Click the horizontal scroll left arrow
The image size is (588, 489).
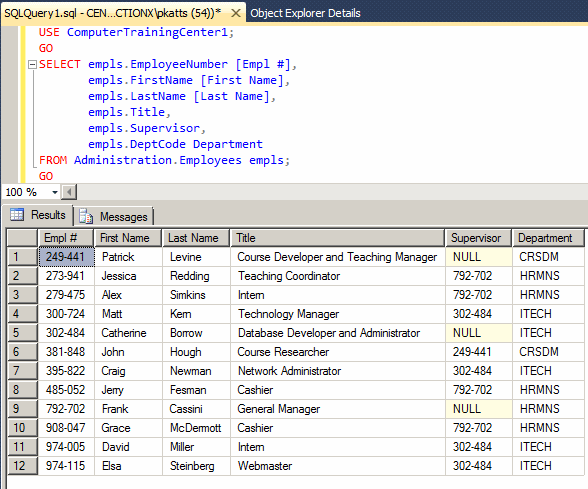[x=69, y=192]
